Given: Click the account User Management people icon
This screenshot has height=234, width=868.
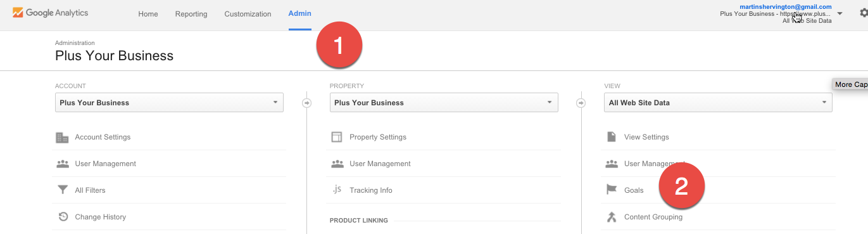Looking at the screenshot, I should coord(62,164).
